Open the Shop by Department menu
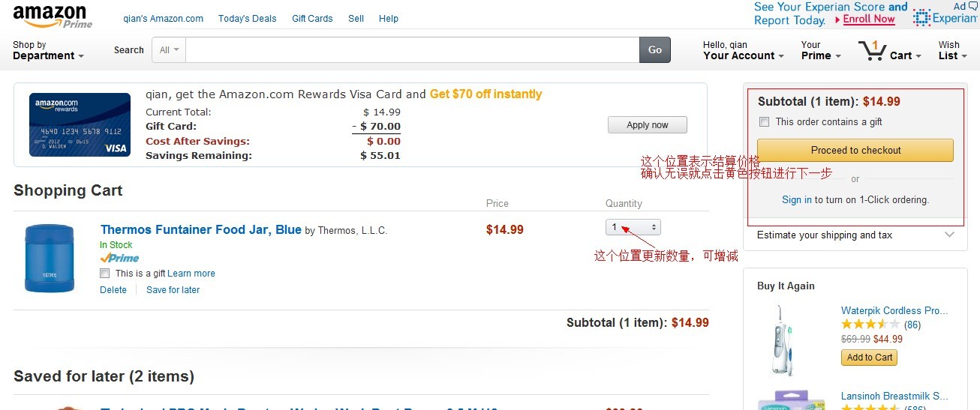 pos(47,50)
